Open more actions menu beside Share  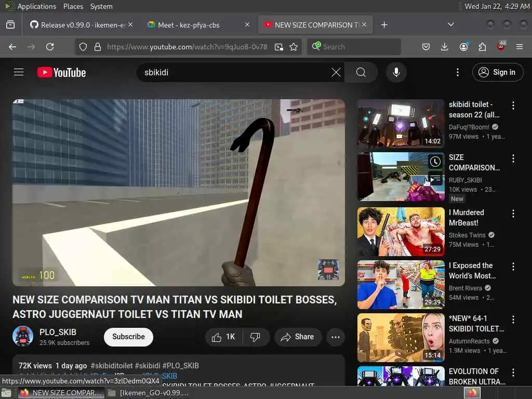click(x=336, y=337)
